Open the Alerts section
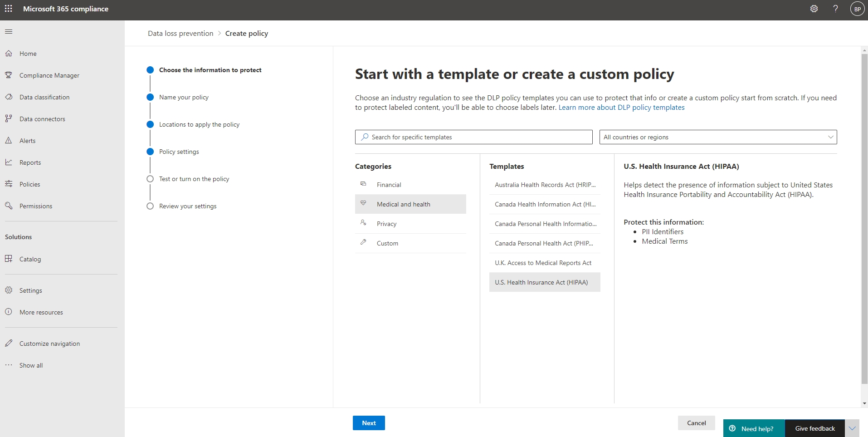Screen dimensions: 868x437 pyautogui.click(x=27, y=140)
